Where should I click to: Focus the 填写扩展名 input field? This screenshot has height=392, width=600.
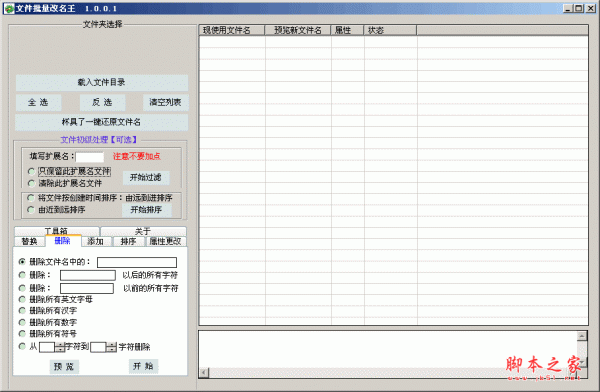click(90, 157)
